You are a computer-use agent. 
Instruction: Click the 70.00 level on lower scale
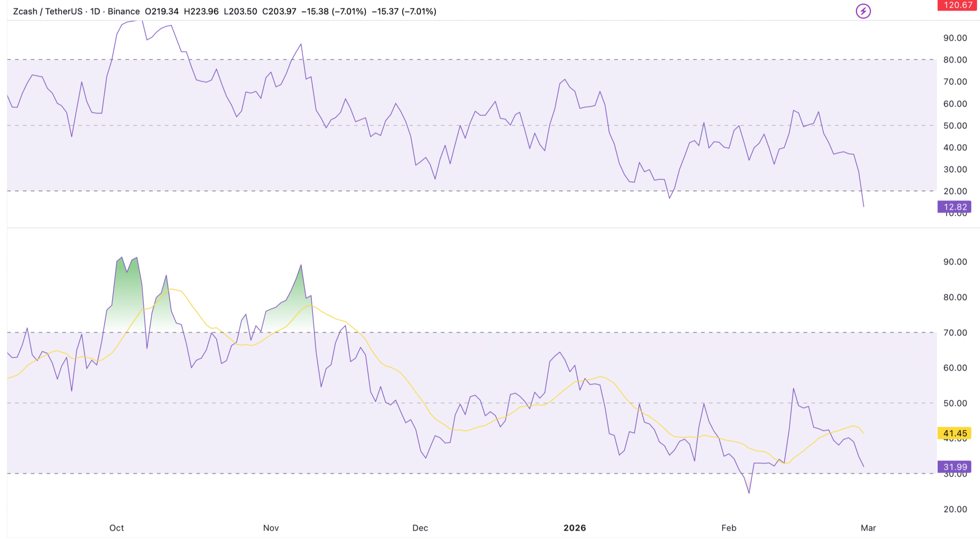click(x=955, y=332)
